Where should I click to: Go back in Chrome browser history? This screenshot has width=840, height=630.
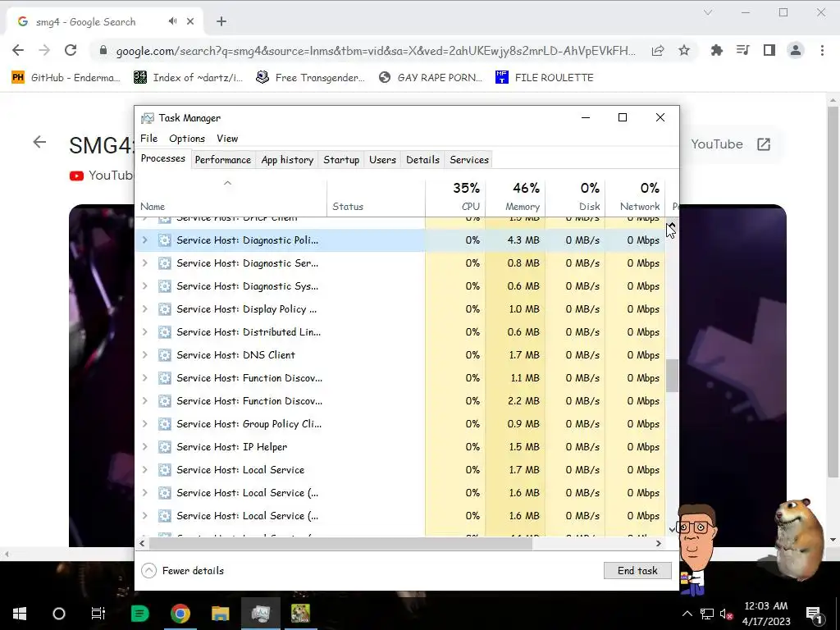point(18,50)
